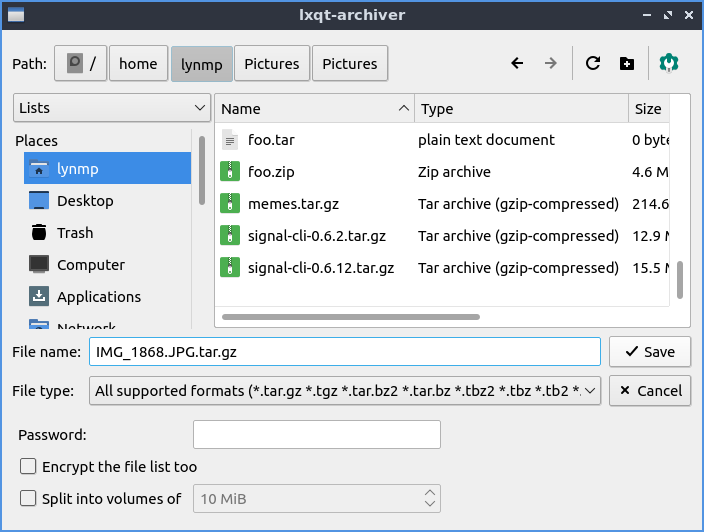Open the Trash place in sidebar
The width and height of the screenshot is (704, 532).
74,233
